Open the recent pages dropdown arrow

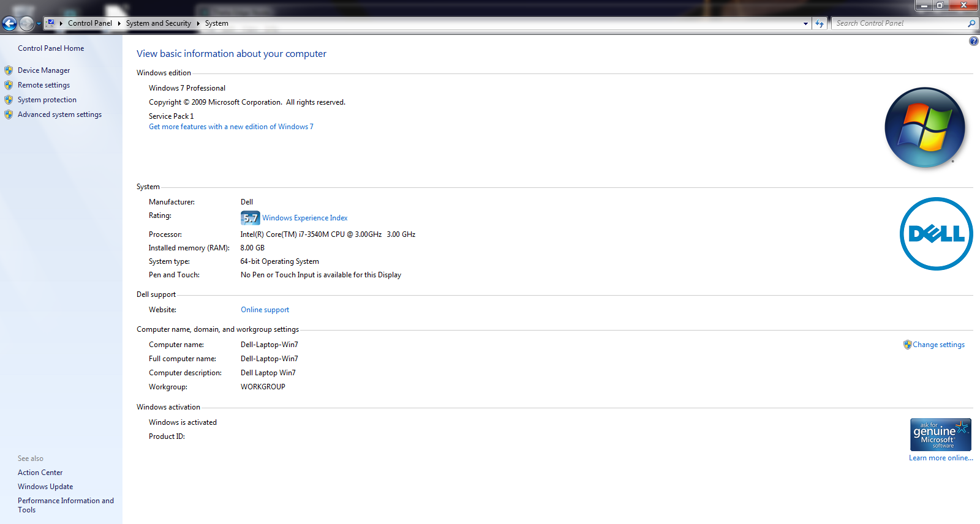[39, 24]
